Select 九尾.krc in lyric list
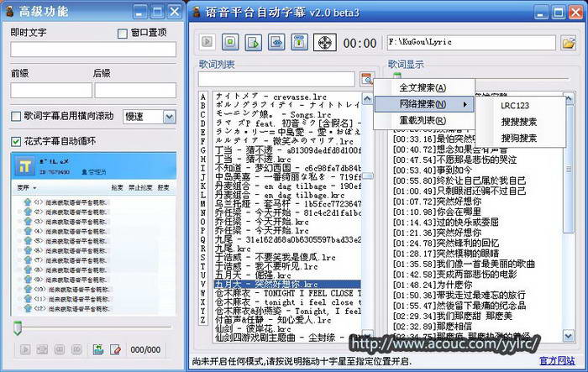The height and width of the screenshot is (372, 588). (x=287, y=249)
